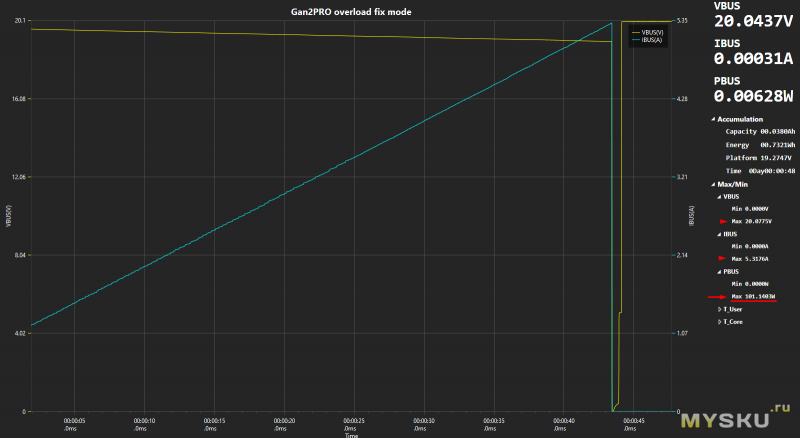Click the IBUS(A) right axis title
This screenshot has height=438, width=800.
pyautogui.click(x=691, y=216)
